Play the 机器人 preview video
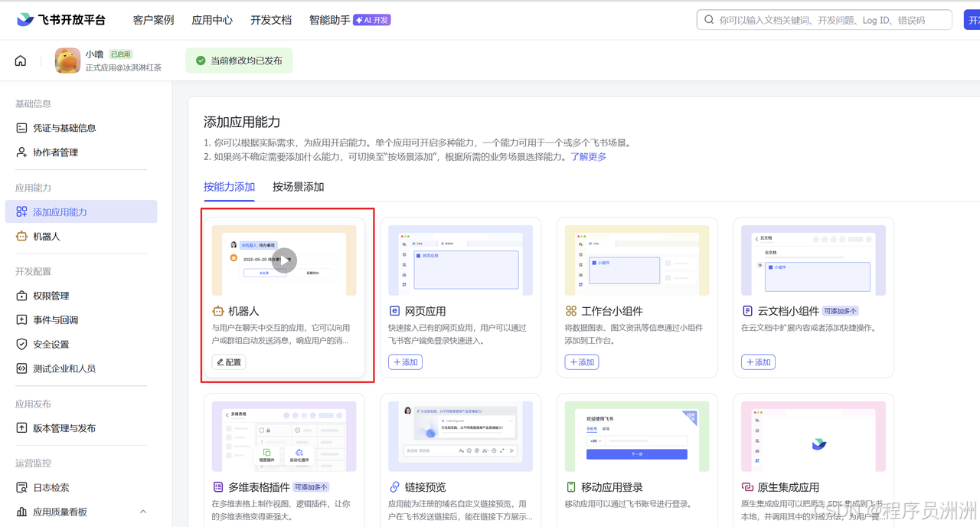Viewport: 980px width, 527px height. (x=284, y=260)
